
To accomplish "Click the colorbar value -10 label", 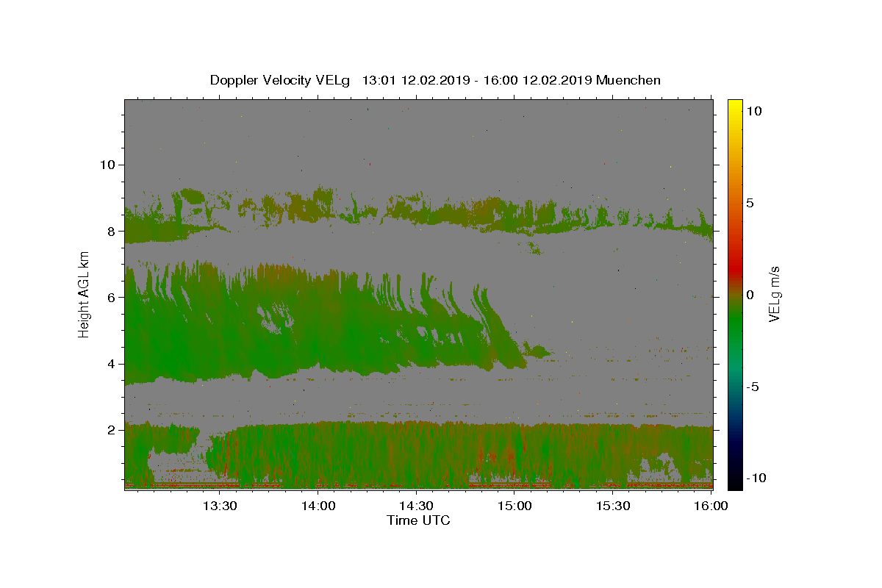I will tap(756, 478).
